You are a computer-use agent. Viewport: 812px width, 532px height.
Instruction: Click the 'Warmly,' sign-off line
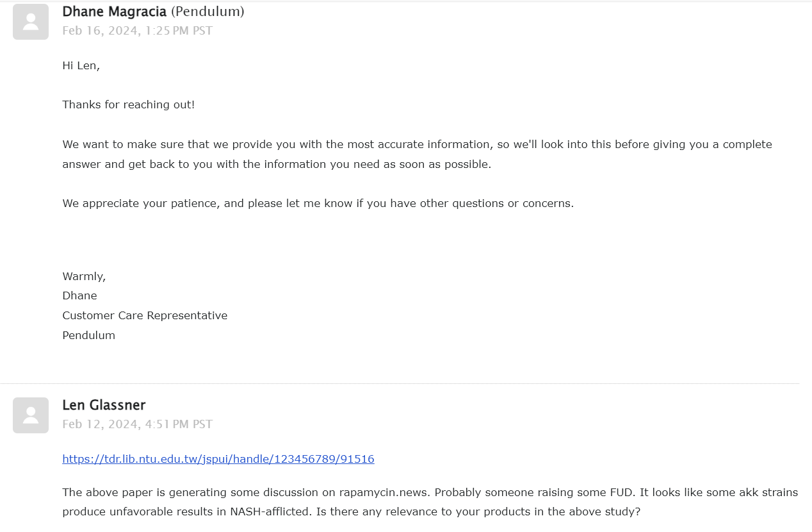[x=84, y=276]
